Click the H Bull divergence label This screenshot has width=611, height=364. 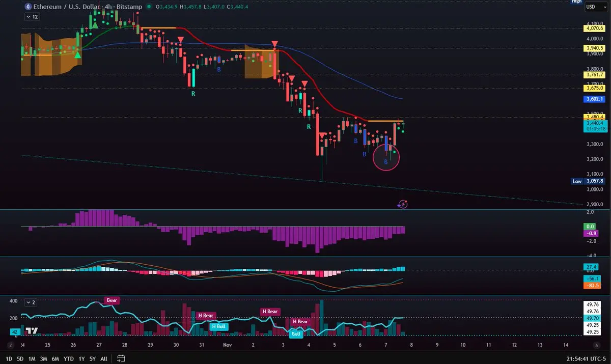click(x=219, y=326)
